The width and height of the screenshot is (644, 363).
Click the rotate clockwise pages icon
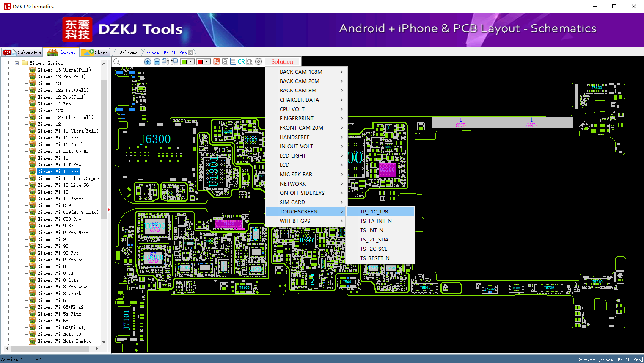point(165,62)
